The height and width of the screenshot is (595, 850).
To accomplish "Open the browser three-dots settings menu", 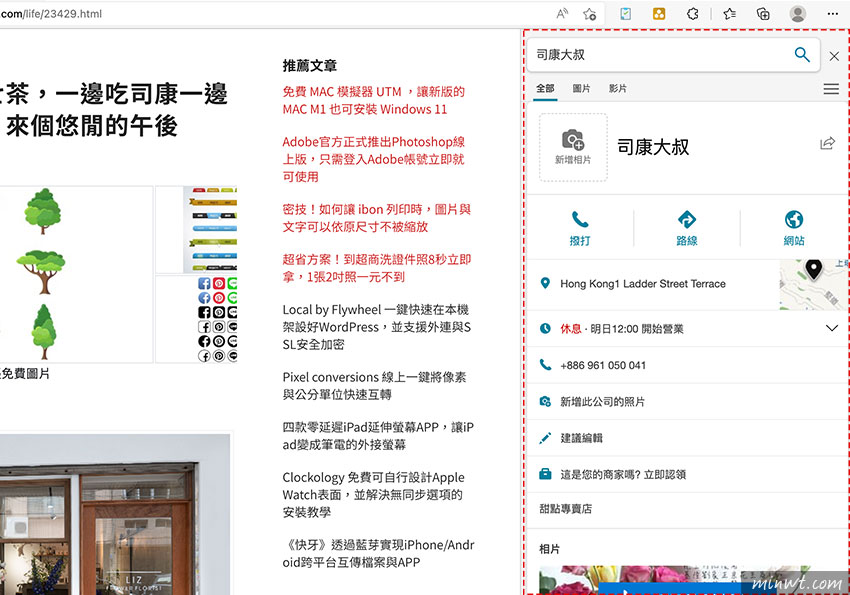I will (833, 14).
